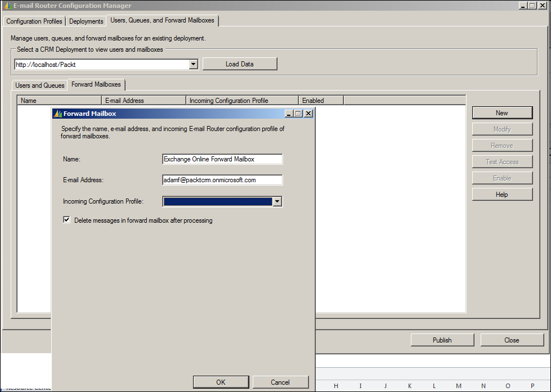Click spreadsheet column header H behind the window
Viewport: 551px width, 392px height.
tap(336, 386)
